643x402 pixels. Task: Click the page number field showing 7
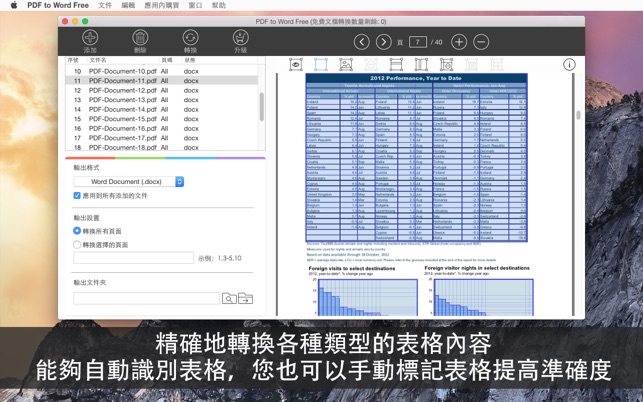(417, 42)
